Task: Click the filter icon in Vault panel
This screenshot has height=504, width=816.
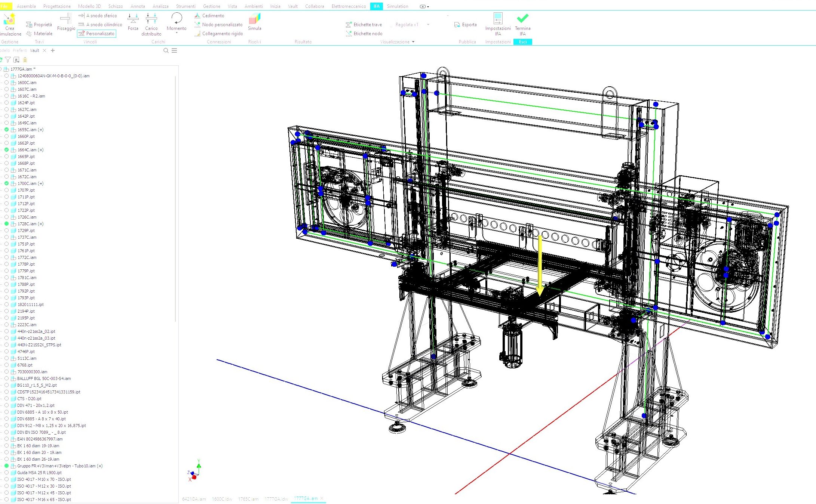Action: pos(8,60)
